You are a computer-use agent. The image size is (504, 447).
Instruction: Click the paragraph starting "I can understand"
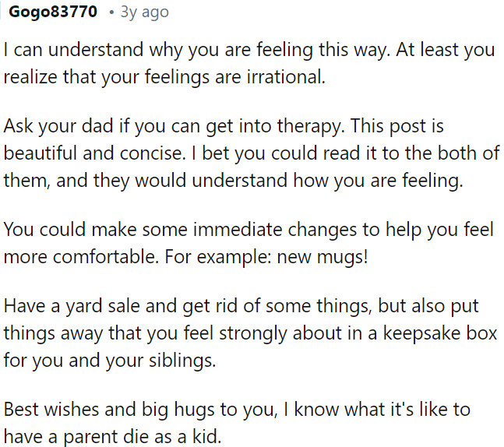click(249, 51)
